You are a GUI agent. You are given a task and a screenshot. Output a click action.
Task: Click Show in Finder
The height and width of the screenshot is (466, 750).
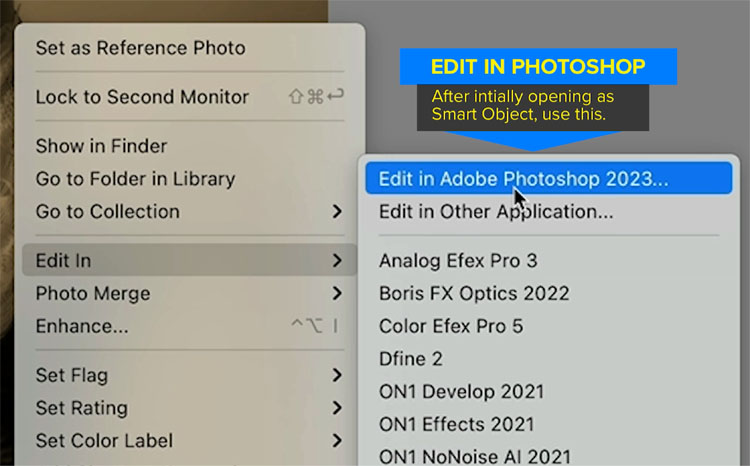point(189,146)
